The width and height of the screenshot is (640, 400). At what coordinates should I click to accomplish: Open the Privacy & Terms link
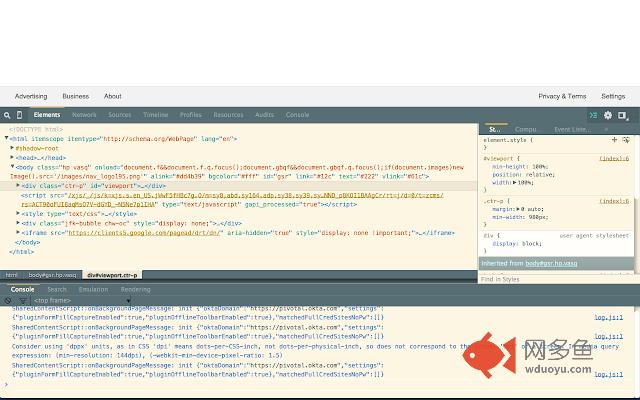pos(562,96)
